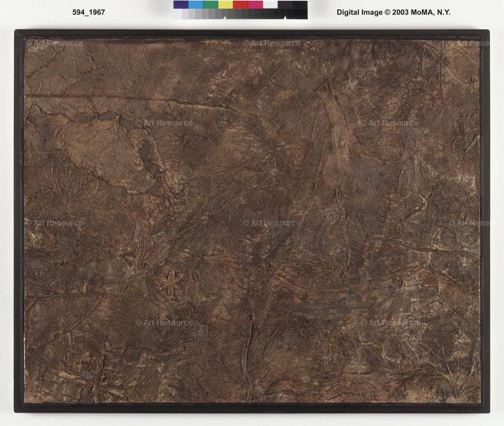Select the magenta patch on the color bar
Screen dimensions: 504x426
(255, 5)
